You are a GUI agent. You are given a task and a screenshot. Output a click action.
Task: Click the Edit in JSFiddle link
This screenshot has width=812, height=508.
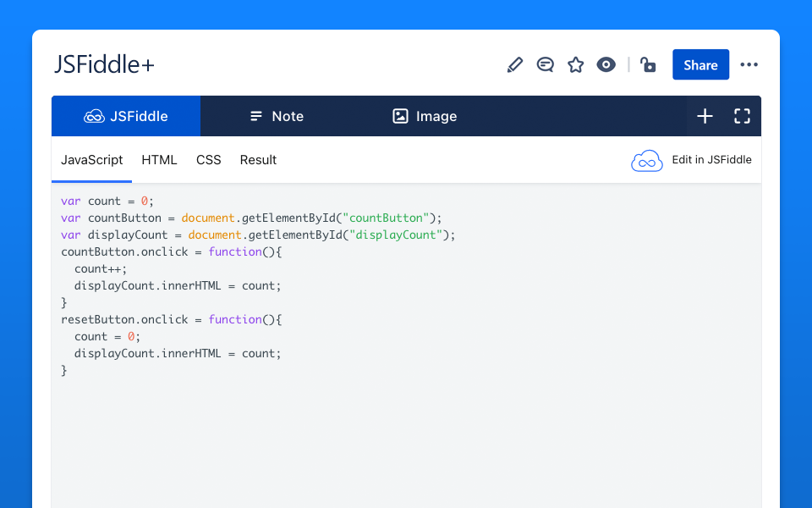(711, 160)
